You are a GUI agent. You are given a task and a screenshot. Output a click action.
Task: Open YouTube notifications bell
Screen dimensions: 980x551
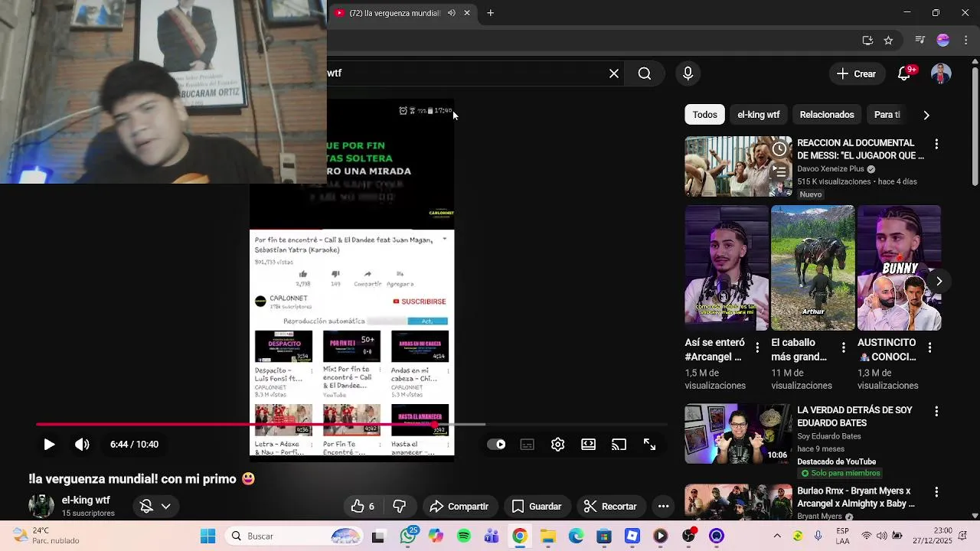[904, 73]
